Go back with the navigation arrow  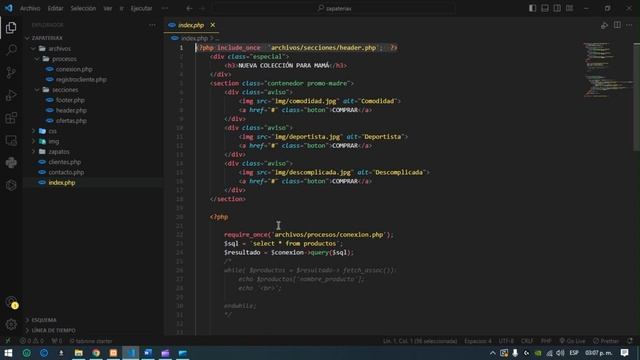click(x=189, y=8)
